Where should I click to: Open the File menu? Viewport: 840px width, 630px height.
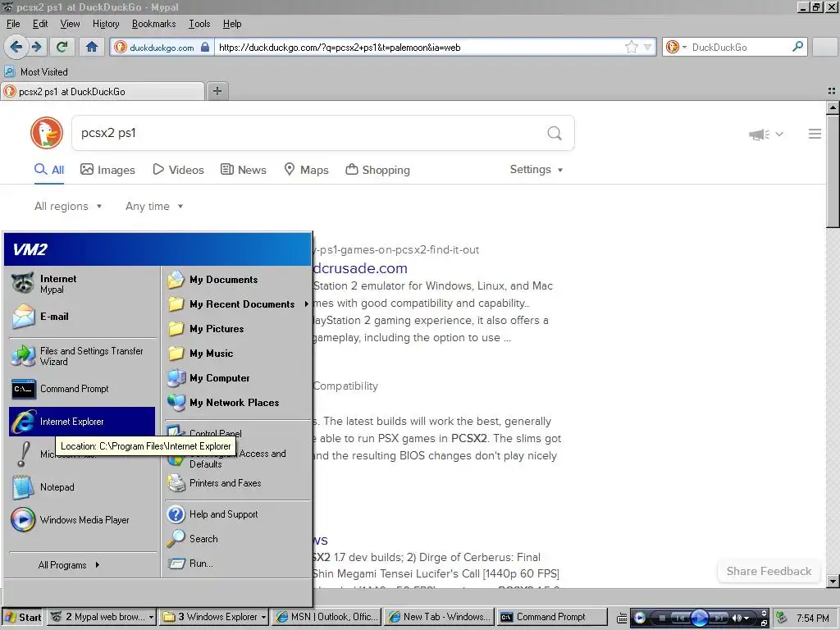13,24
